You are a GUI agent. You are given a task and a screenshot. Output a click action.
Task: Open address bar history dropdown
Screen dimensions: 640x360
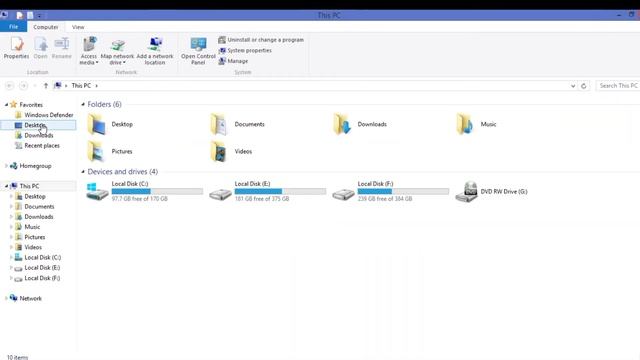tap(573, 86)
